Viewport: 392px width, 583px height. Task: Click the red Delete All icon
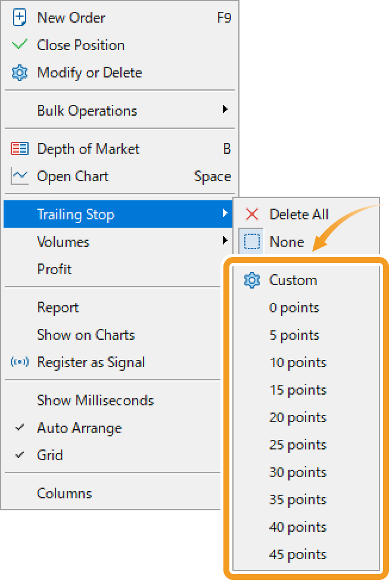[x=253, y=214]
